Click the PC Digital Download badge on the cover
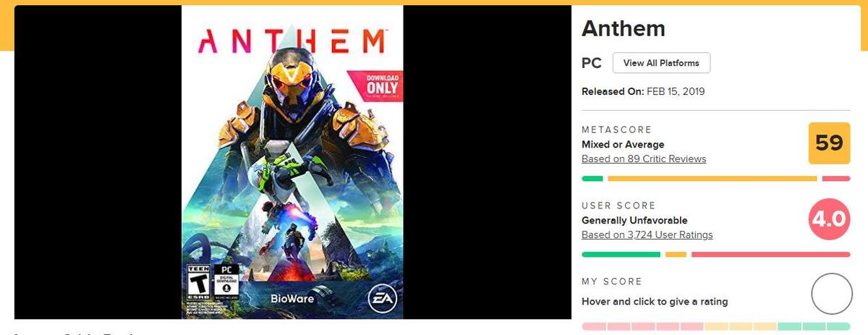The width and height of the screenshot is (868, 335). coord(227,282)
